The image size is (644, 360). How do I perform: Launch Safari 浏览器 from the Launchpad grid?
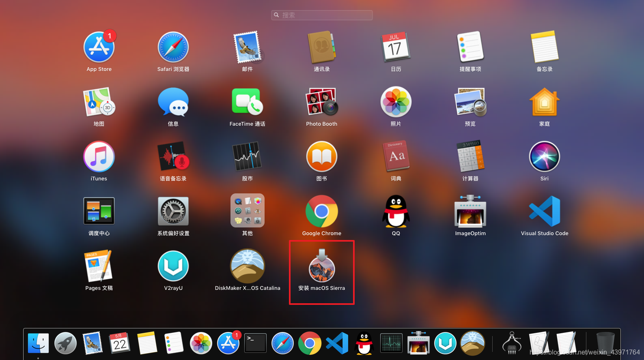[173, 47]
